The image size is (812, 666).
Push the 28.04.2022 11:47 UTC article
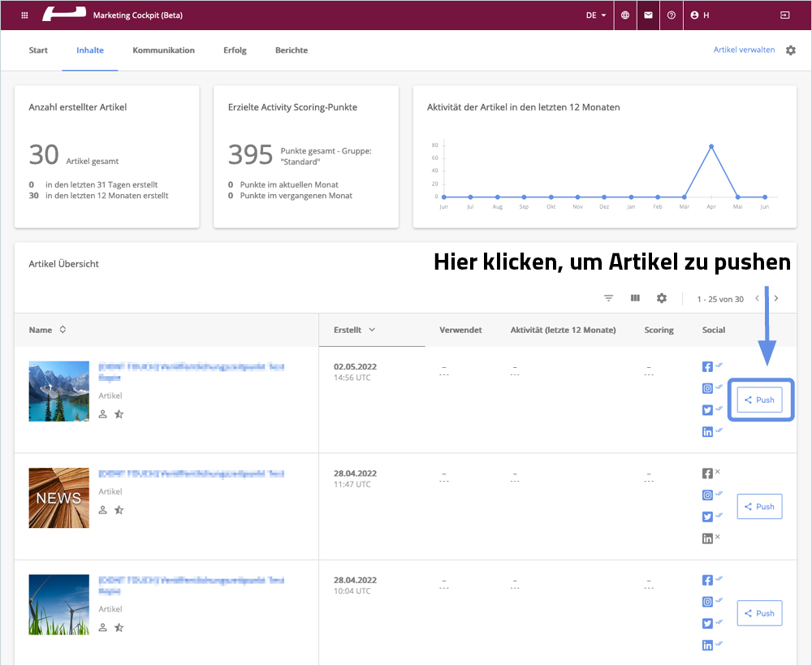click(x=760, y=507)
